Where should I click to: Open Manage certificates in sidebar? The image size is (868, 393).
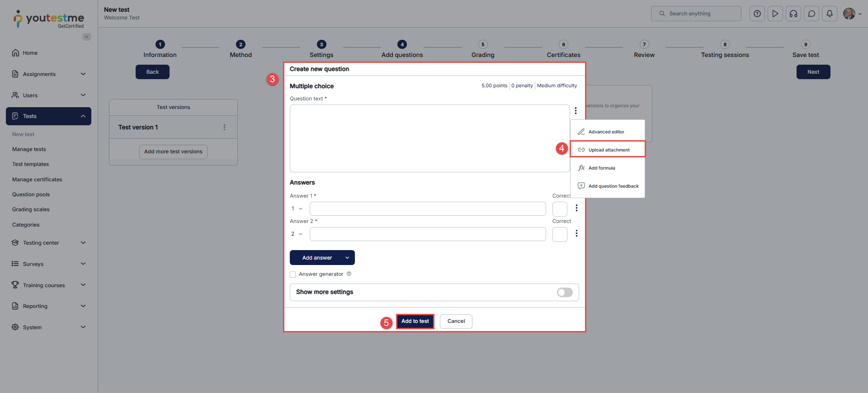[x=37, y=180]
